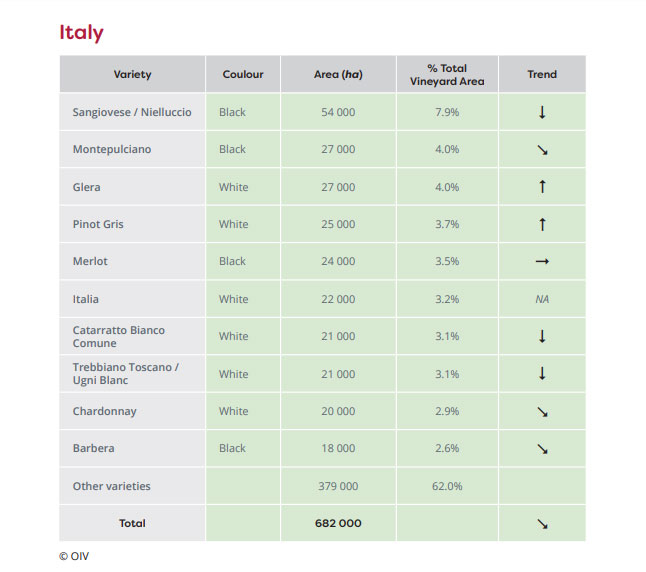The height and width of the screenshot is (572, 646).
Task: Click the up arrow trend for Glera
Action: pos(542,187)
